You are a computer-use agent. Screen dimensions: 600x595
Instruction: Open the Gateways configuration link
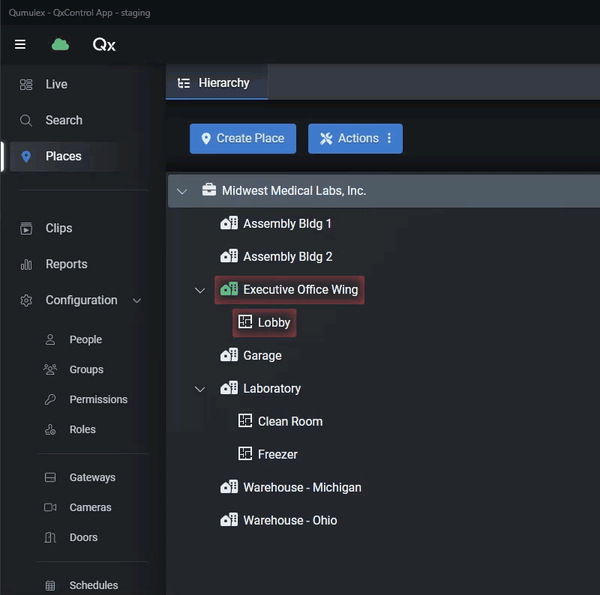92,478
